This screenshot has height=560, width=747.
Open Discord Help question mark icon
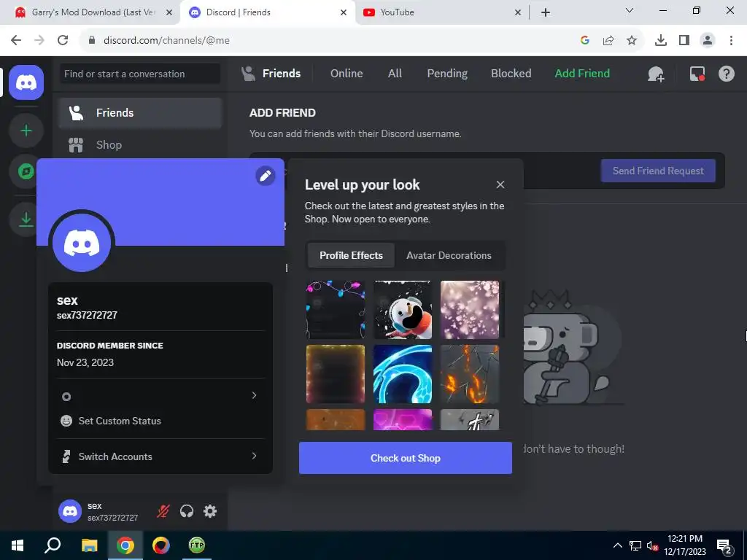tap(726, 74)
